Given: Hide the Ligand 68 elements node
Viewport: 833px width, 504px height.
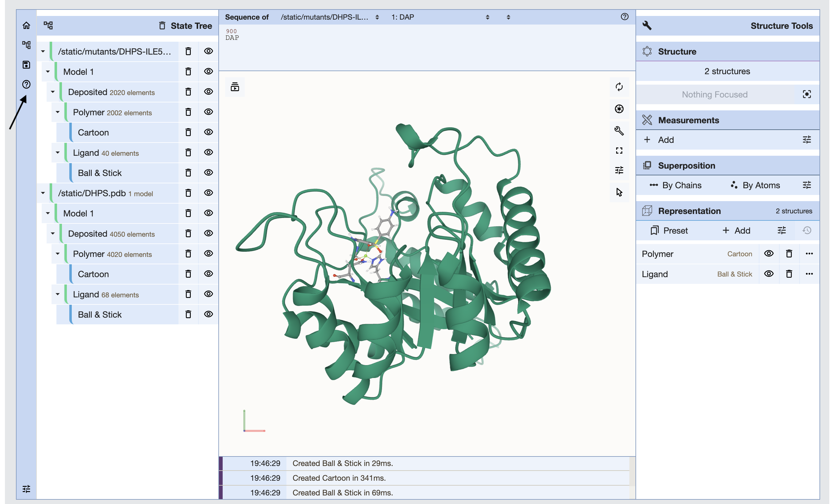Looking at the screenshot, I should click(x=209, y=294).
